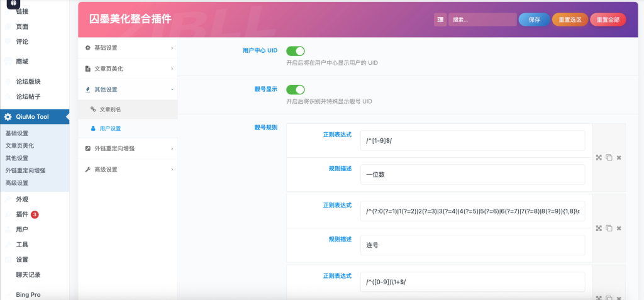The image size is (644, 300).
Task: Click move icon for the 连号 rule
Action: (599, 228)
